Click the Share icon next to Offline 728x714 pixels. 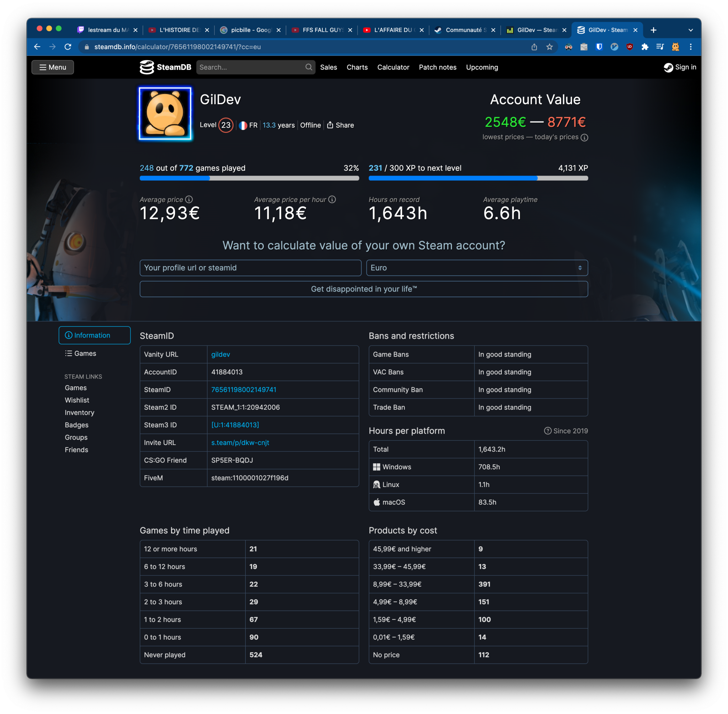(x=330, y=125)
